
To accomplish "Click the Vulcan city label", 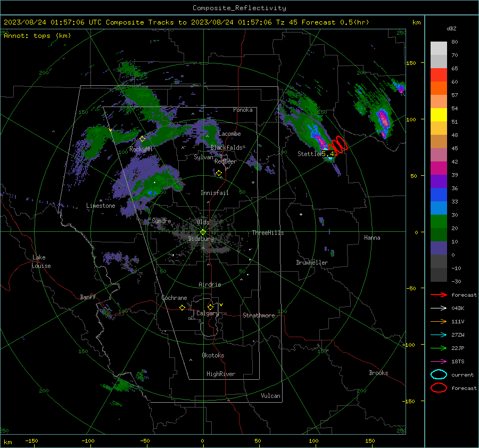I will click(x=271, y=396).
